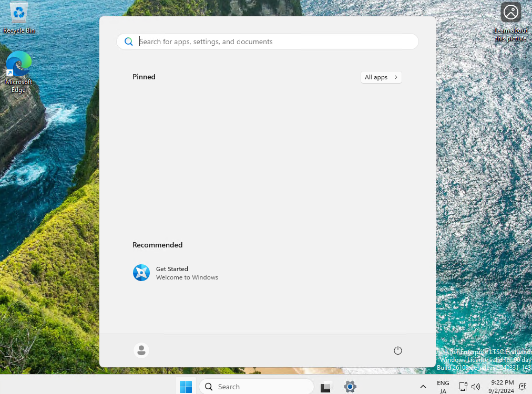Click the Start menu search field

(268, 42)
